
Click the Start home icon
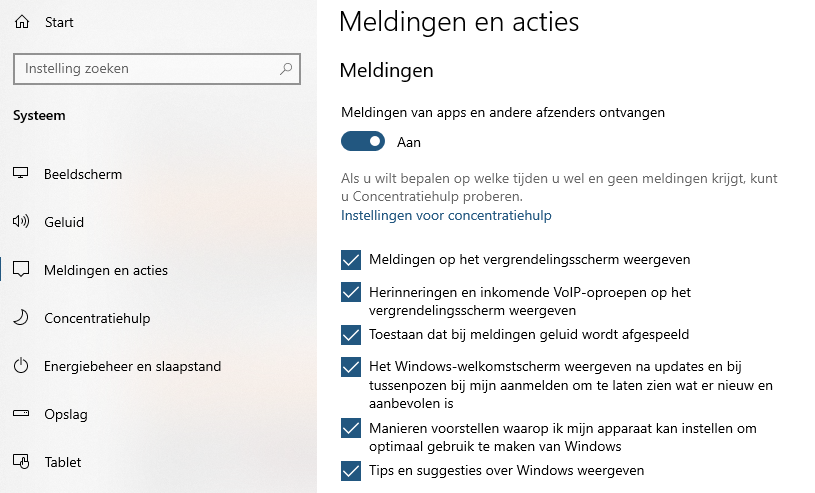pyautogui.click(x=22, y=22)
